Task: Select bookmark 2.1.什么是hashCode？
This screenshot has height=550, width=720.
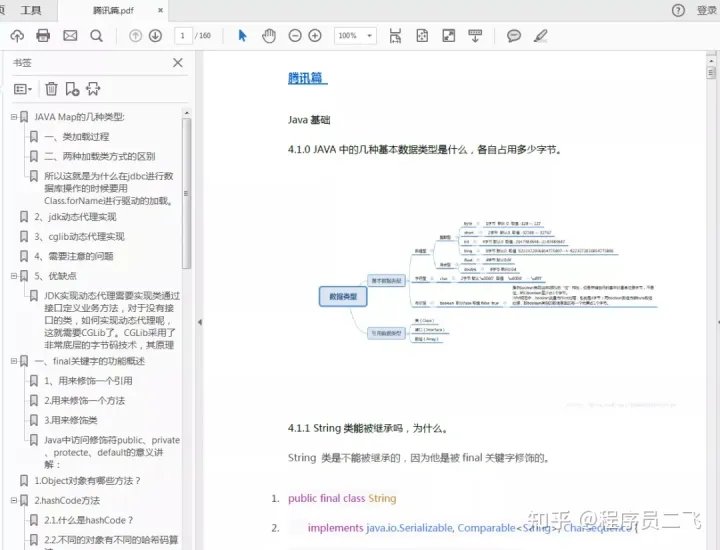Action: [89, 520]
